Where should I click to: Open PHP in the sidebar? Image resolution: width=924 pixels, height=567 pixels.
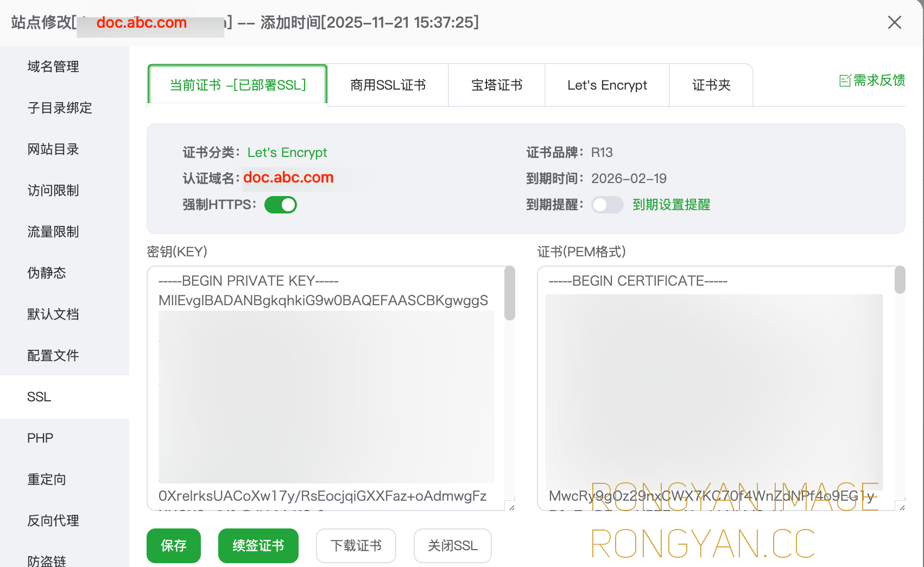[65, 438]
